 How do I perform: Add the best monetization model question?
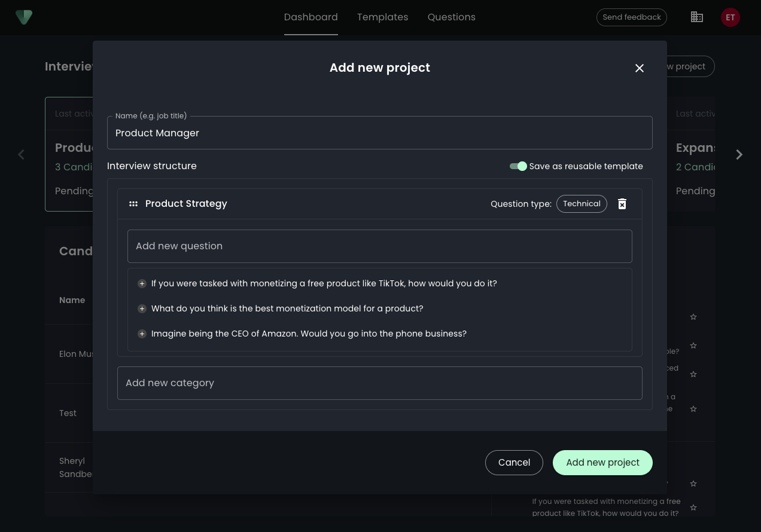(142, 308)
